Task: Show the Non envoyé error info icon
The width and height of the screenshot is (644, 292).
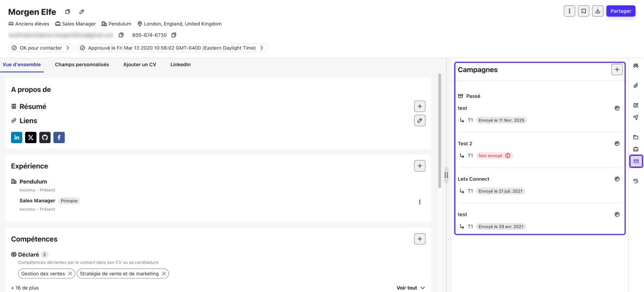Action: (x=508, y=156)
